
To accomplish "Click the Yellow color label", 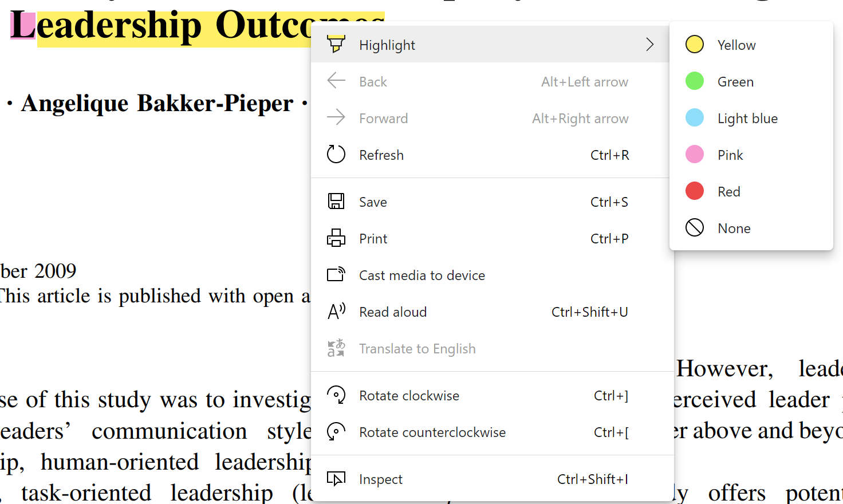I will coord(736,45).
